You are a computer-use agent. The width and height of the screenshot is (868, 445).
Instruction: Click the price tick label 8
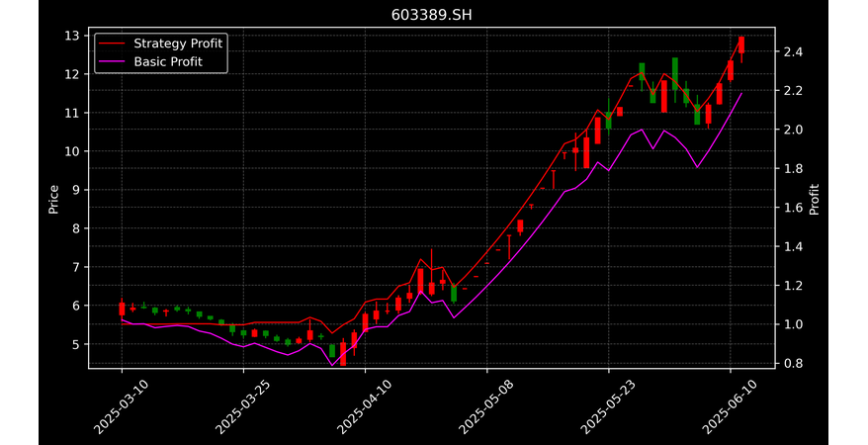pos(77,228)
